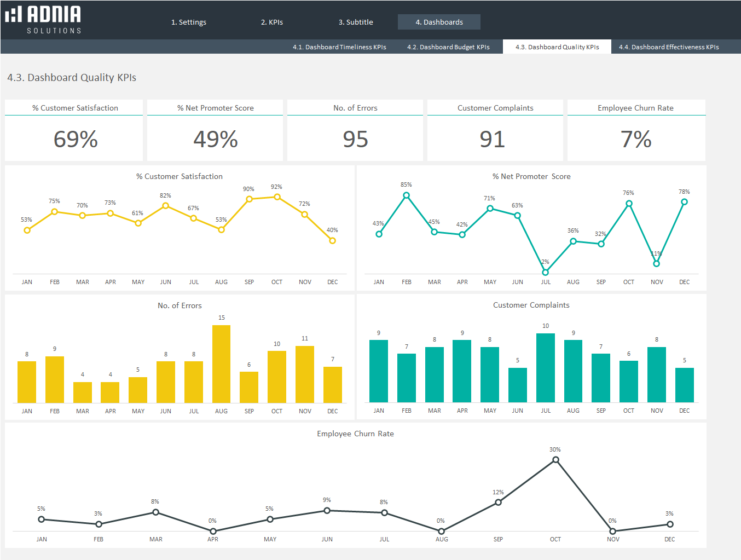741x560 pixels.
Task: Click the AUG bar in No. of Errors chart
Action: coord(221,364)
